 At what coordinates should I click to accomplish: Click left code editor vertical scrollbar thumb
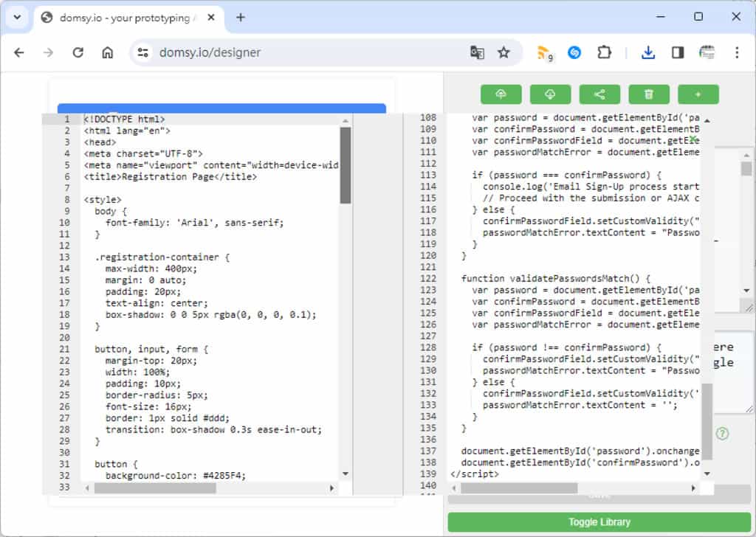pos(346,165)
